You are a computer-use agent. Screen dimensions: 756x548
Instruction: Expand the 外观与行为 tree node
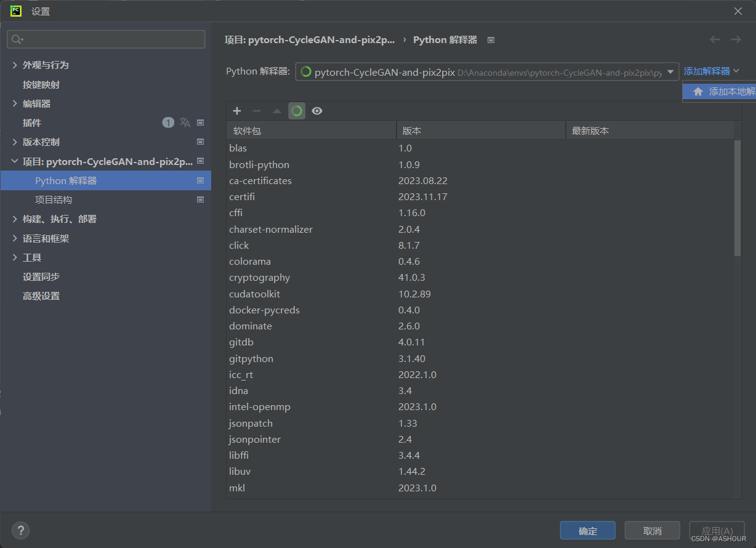coord(15,65)
